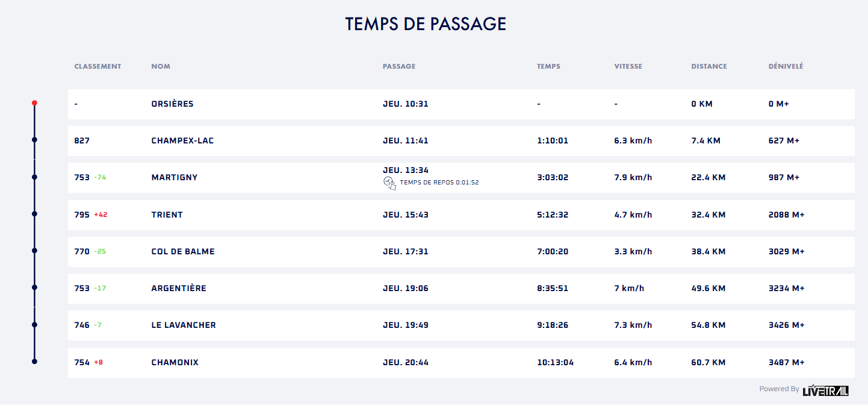Click the Col de Balme name
The width and height of the screenshot is (868, 405).
point(183,251)
